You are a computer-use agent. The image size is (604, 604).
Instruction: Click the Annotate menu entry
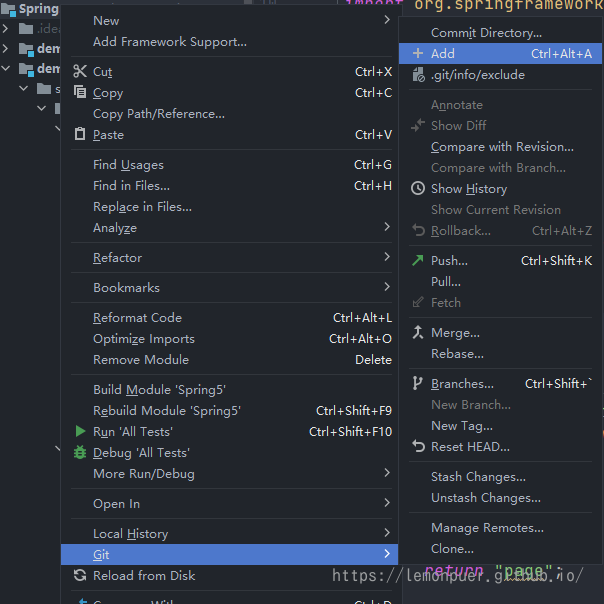click(x=500, y=104)
